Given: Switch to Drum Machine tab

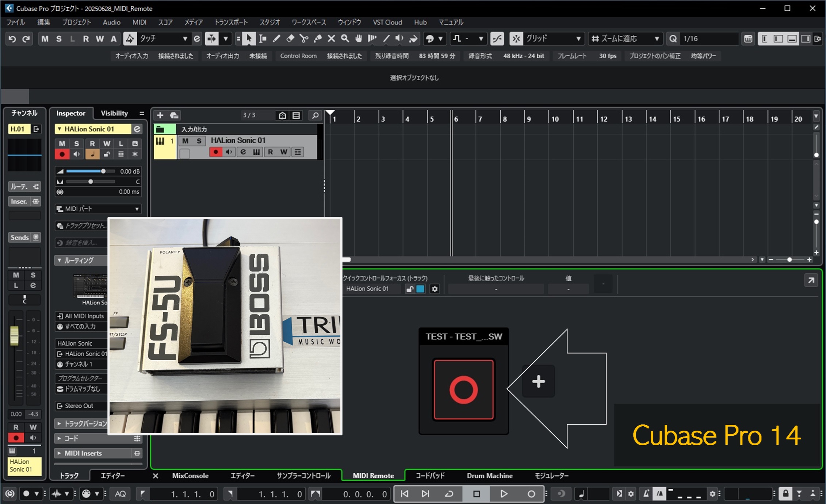Looking at the screenshot, I should point(490,476).
